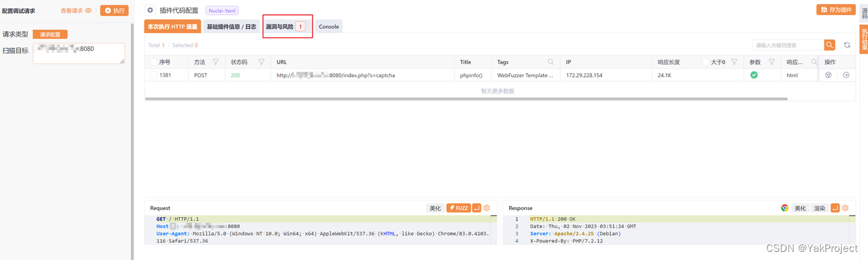
Task: Click the 查看请求 link
Action: pyautogui.click(x=71, y=11)
